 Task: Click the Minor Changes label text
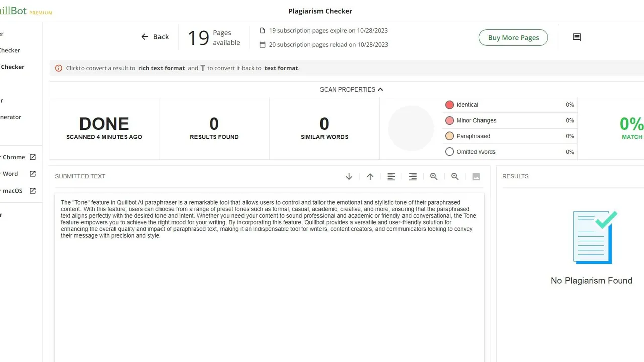[x=476, y=120]
